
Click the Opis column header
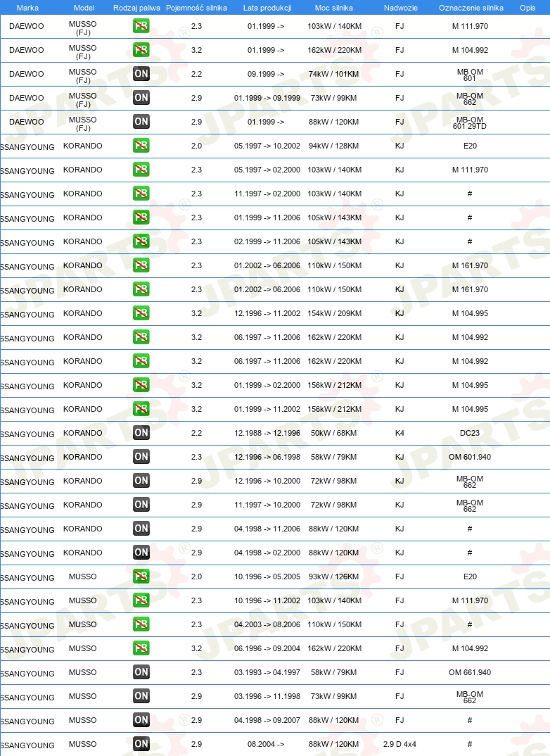tap(527, 8)
